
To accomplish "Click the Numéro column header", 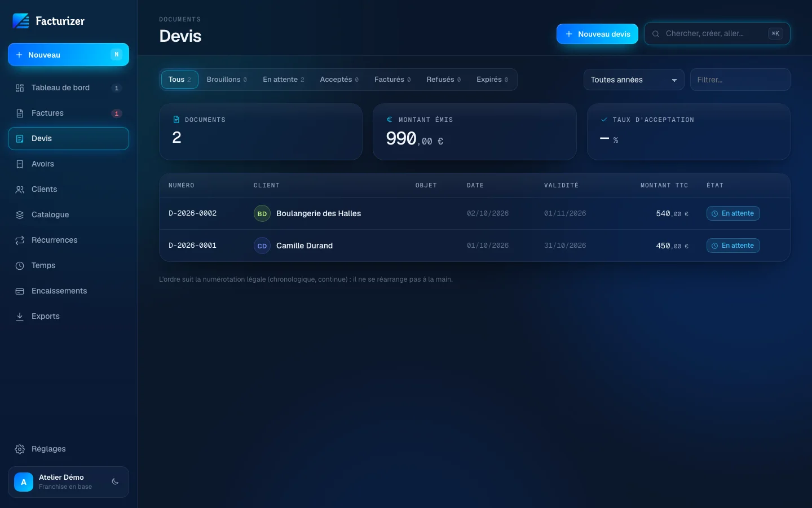I will 182,185.
